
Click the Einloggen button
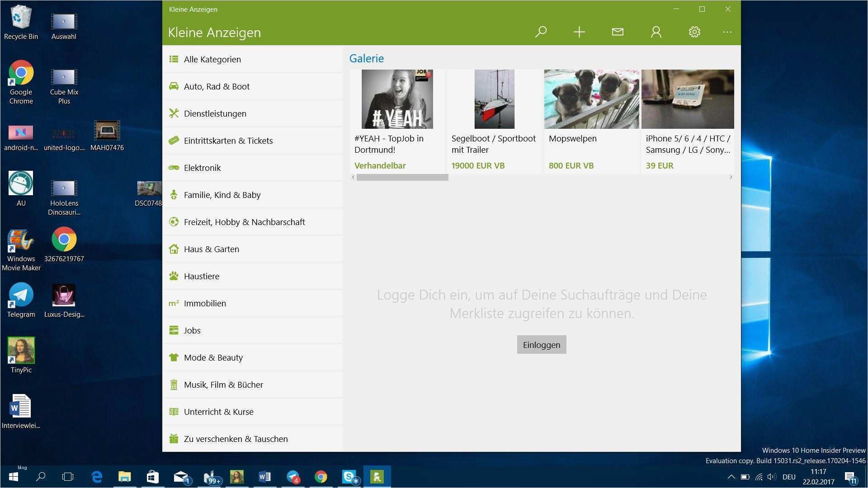coord(541,345)
